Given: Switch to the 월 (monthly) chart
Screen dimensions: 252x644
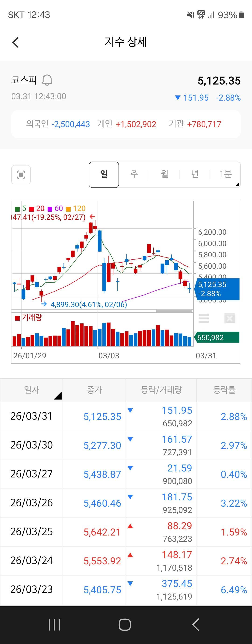Looking at the screenshot, I should point(164,174).
